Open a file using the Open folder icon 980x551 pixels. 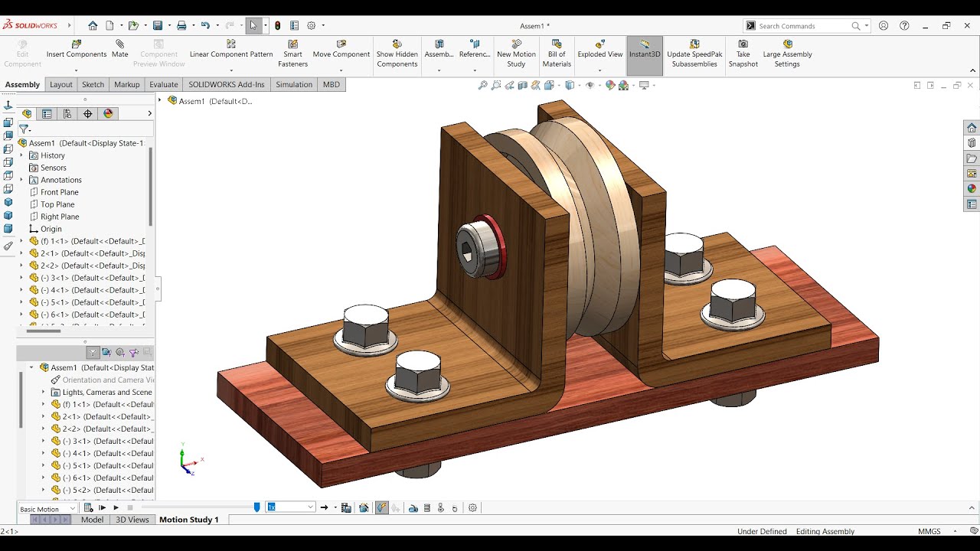tap(133, 25)
